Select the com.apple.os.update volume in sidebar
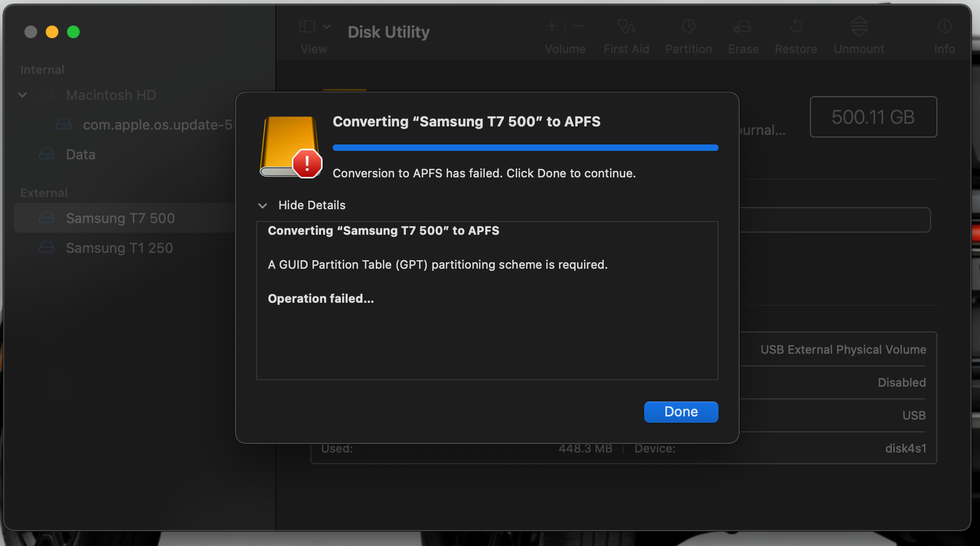The image size is (980, 546). coord(157,125)
